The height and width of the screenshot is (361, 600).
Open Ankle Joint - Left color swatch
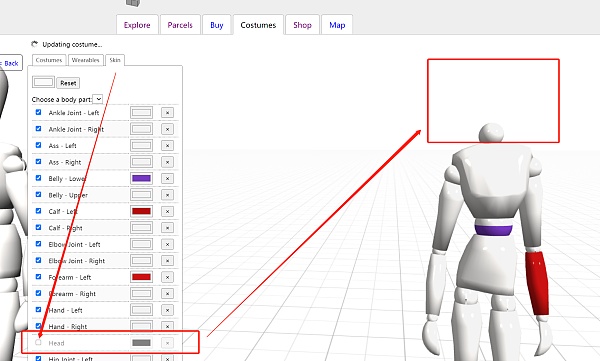142,113
